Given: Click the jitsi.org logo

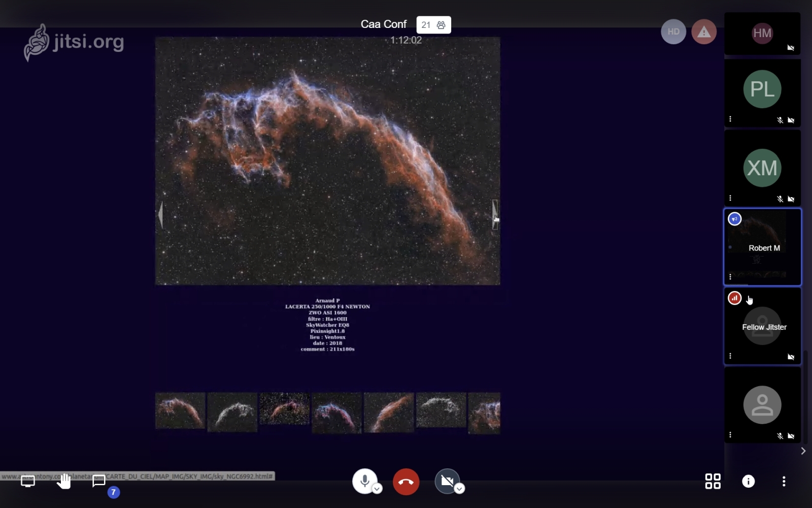Looking at the screenshot, I should (74, 42).
